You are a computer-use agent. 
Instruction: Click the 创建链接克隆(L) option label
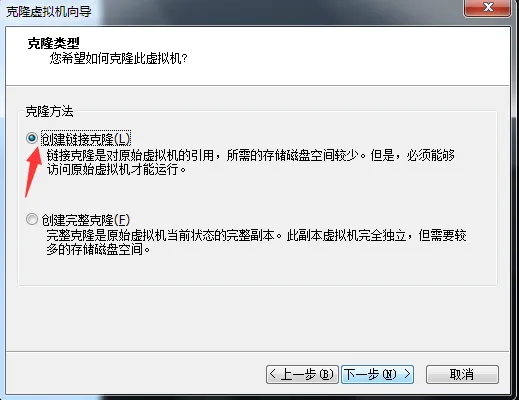(x=86, y=138)
